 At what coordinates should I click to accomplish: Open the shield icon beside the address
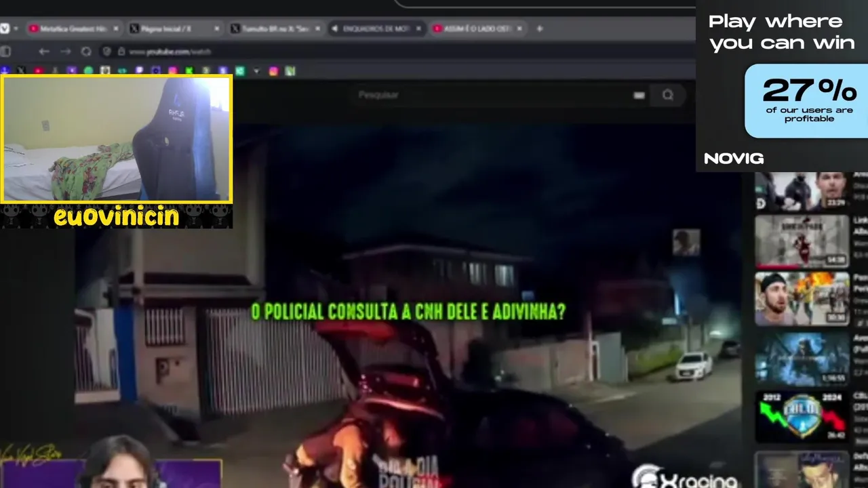click(x=106, y=52)
